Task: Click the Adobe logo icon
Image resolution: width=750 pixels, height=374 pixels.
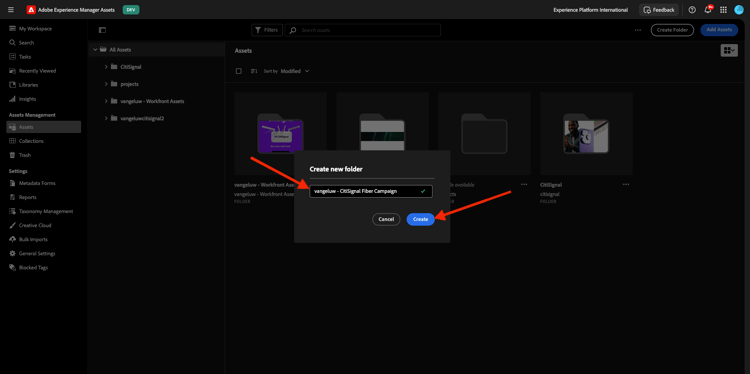Action: (31, 10)
